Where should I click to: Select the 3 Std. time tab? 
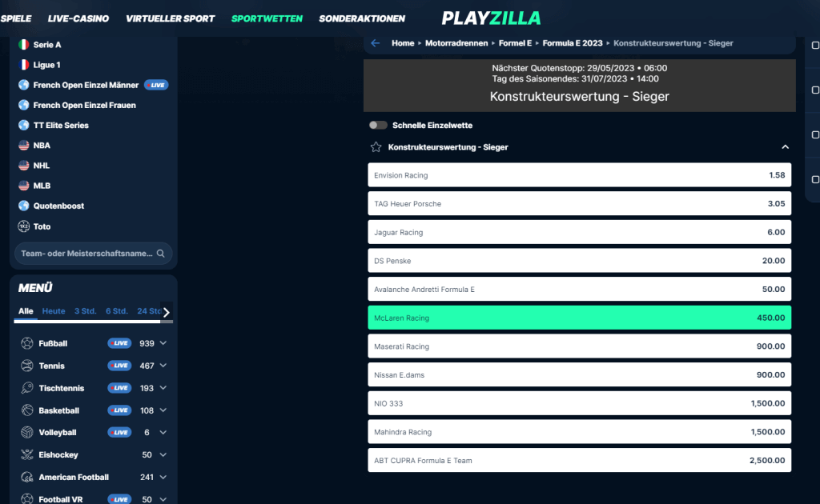tap(85, 310)
